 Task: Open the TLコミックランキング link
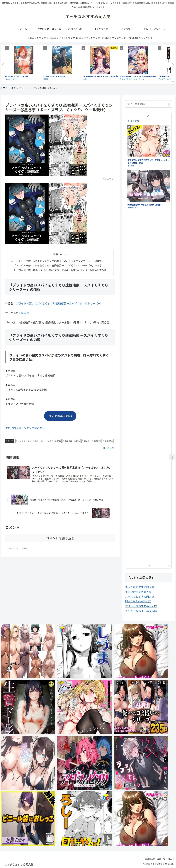pos(114,38)
